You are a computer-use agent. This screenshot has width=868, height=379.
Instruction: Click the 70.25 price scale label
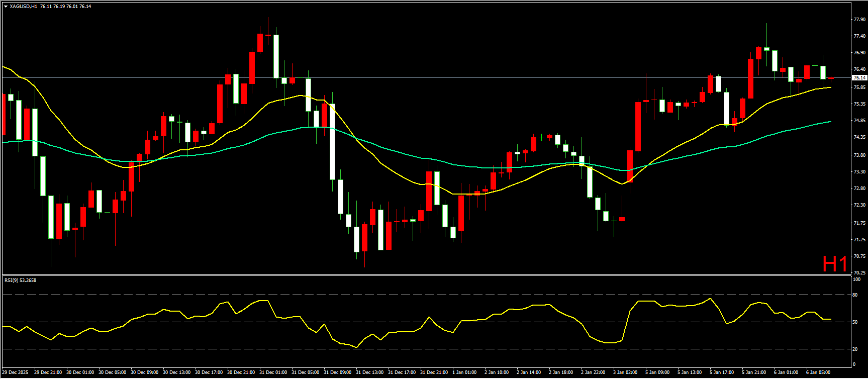(859, 272)
